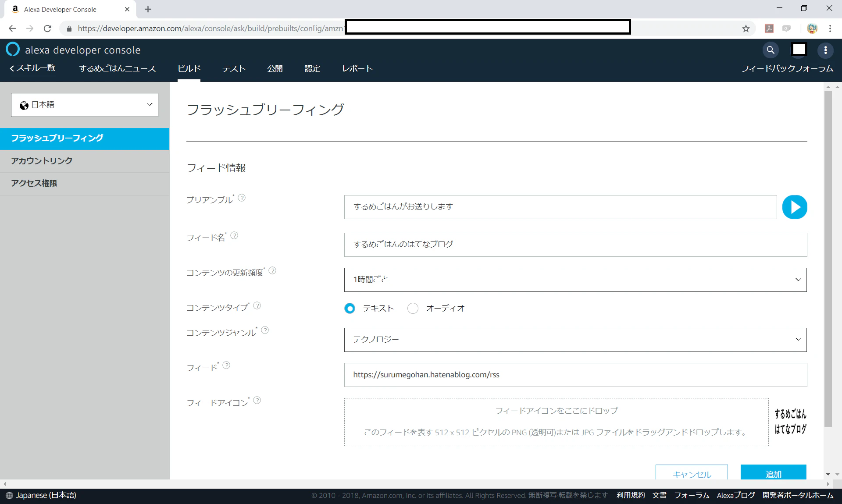Reload the page in the browser
The height and width of the screenshot is (504, 842).
pyautogui.click(x=47, y=28)
